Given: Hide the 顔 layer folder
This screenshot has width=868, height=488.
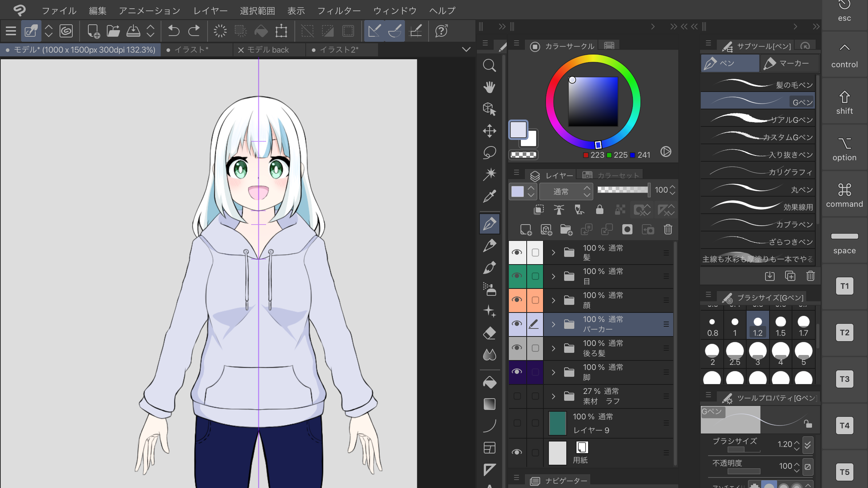Looking at the screenshot, I should (x=517, y=300).
